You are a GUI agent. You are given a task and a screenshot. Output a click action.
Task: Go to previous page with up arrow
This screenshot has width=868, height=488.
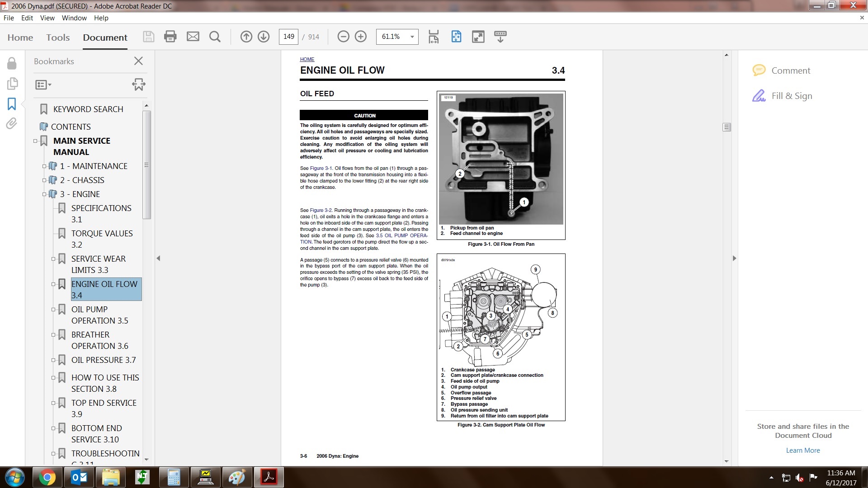[246, 37]
